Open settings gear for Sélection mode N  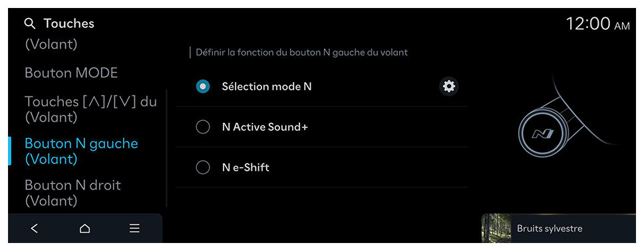tap(448, 86)
